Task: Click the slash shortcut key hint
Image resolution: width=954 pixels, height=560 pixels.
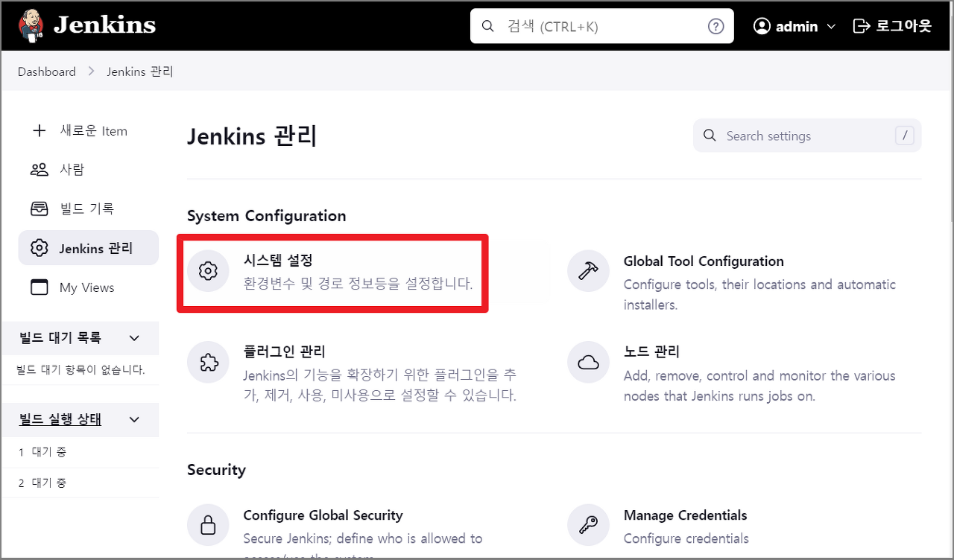Action: coord(904,136)
